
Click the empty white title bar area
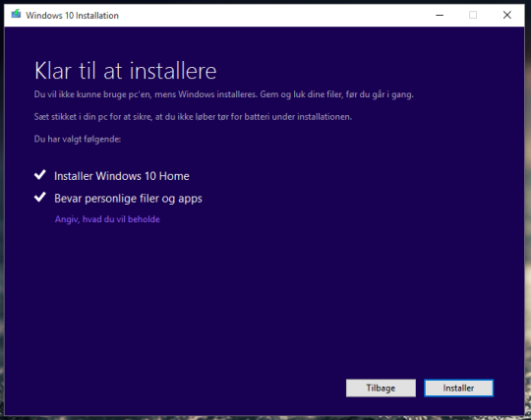pos(271,16)
